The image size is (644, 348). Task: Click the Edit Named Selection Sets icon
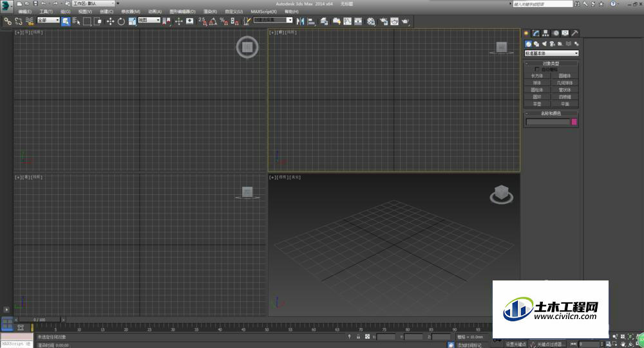[247, 21]
